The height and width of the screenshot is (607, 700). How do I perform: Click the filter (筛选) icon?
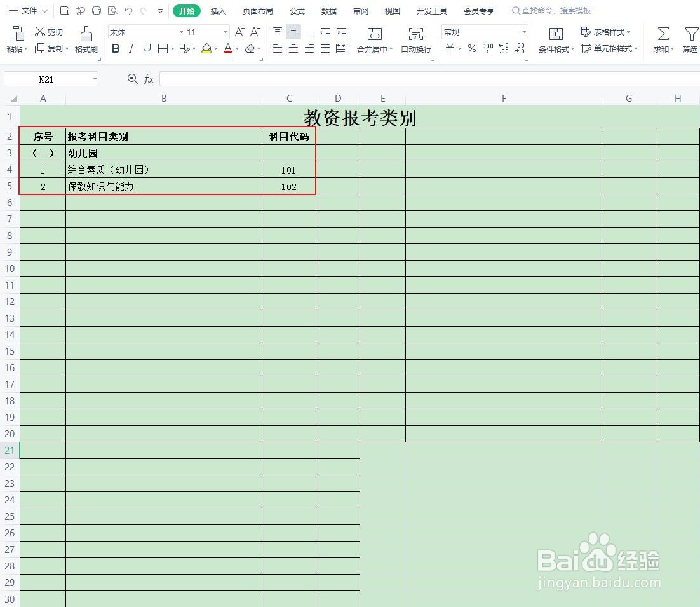coord(691,39)
